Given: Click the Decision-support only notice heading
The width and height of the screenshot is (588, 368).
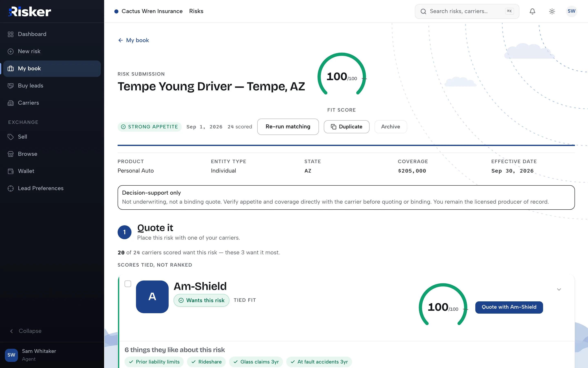Looking at the screenshot, I should (151, 193).
